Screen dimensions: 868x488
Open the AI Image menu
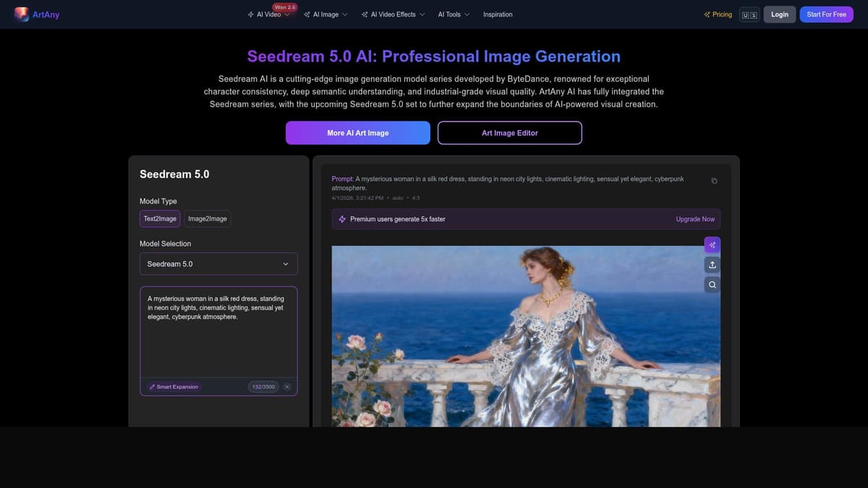(x=325, y=14)
